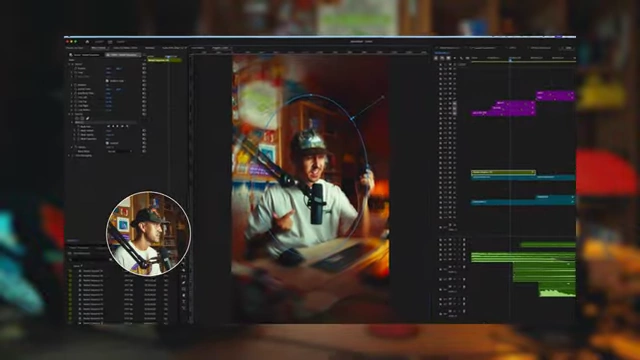The height and width of the screenshot is (360, 640).
Task: Click the timeline playhead marker
Action: coord(510,60)
